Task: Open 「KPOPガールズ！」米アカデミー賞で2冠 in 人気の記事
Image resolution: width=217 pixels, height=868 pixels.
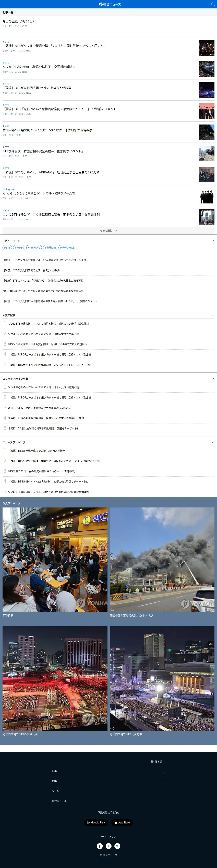Action: tap(49, 354)
